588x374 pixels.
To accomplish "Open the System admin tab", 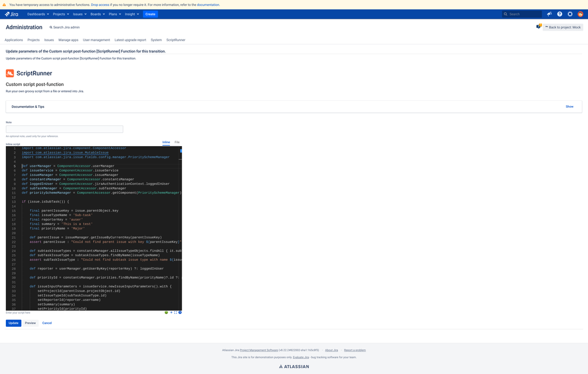I will pyautogui.click(x=156, y=40).
